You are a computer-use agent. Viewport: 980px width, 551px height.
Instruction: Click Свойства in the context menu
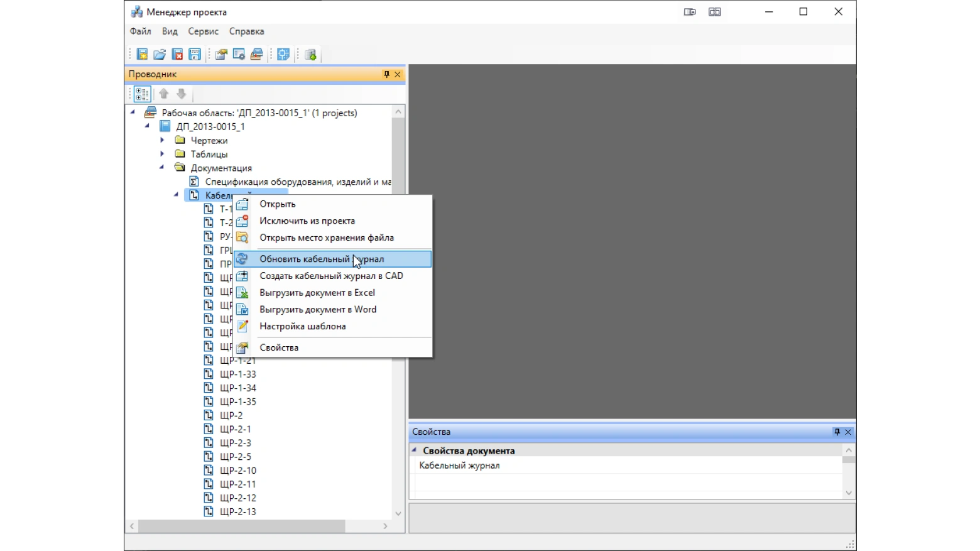pos(333,347)
